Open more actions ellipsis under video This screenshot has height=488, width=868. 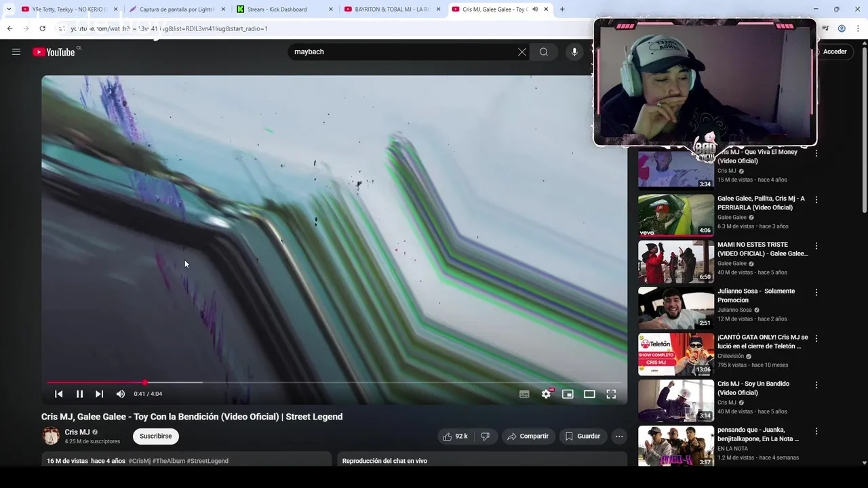[x=619, y=436]
